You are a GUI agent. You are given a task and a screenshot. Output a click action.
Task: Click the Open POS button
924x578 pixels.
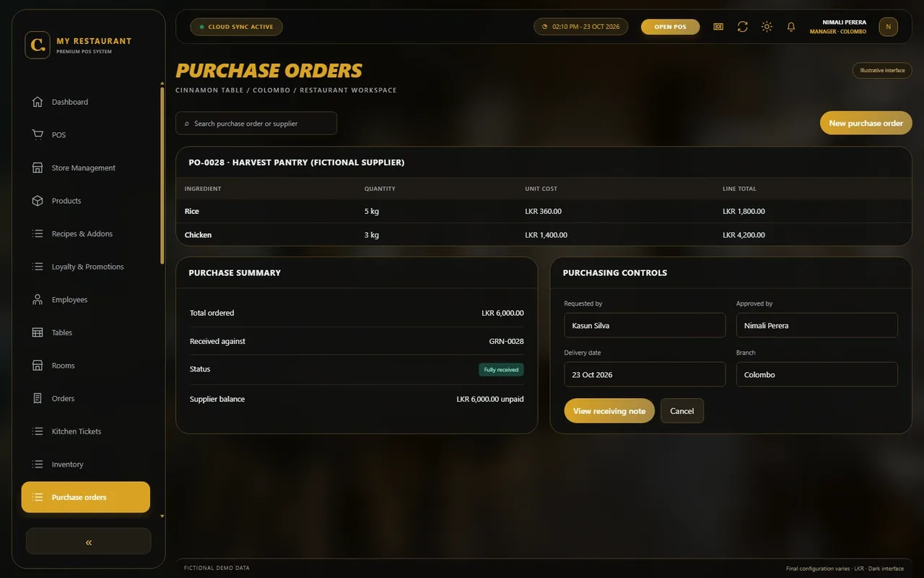point(670,27)
